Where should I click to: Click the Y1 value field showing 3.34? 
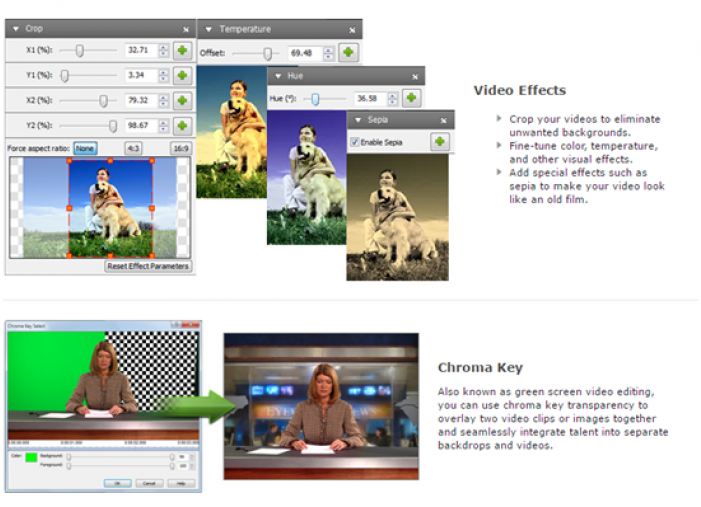pos(141,75)
